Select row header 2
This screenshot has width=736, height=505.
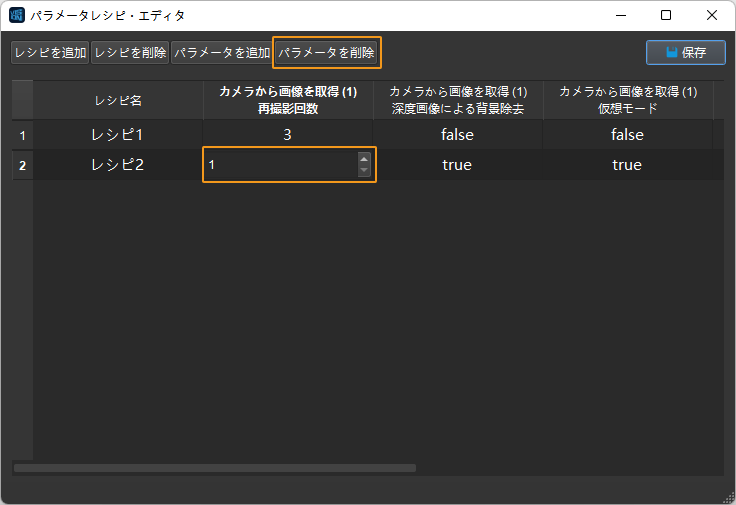pos(23,165)
